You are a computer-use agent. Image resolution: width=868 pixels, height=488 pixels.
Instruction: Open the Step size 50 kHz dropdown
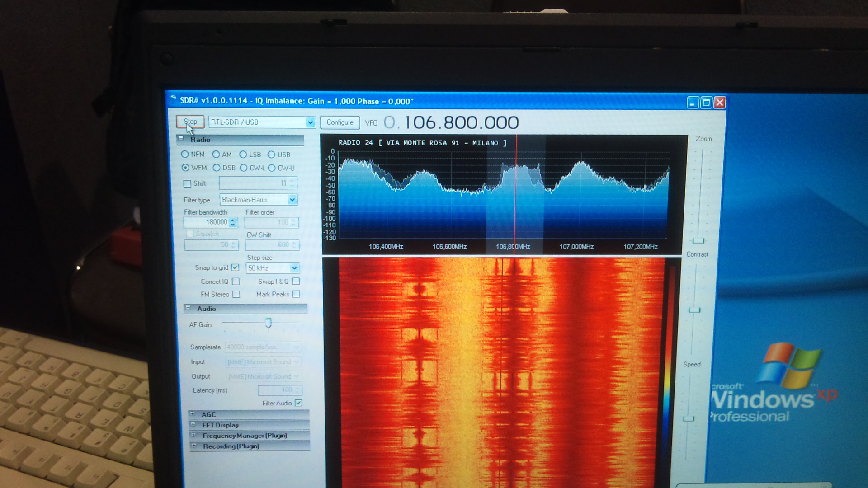pos(294,268)
